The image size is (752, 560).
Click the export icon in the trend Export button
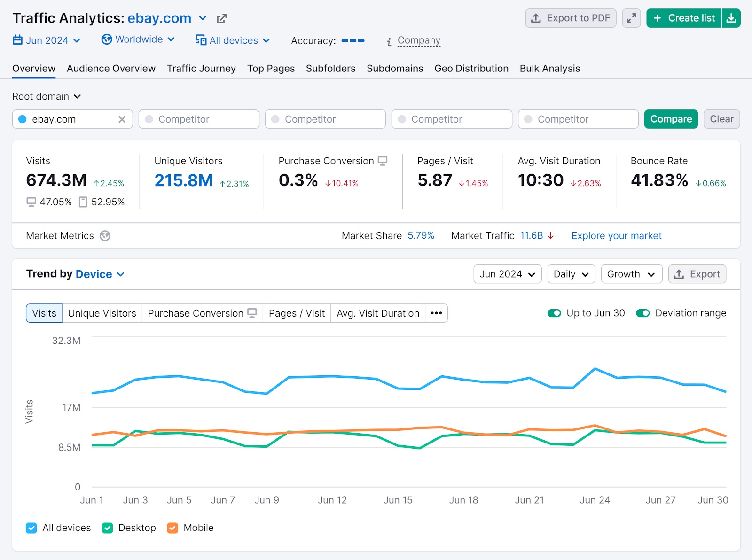pos(679,274)
